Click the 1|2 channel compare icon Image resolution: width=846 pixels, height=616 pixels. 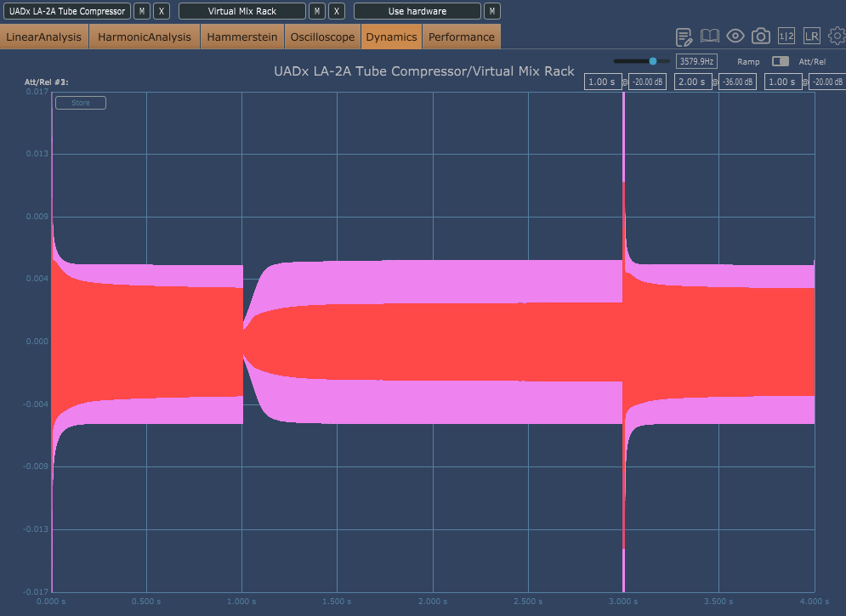coord(786,36)
